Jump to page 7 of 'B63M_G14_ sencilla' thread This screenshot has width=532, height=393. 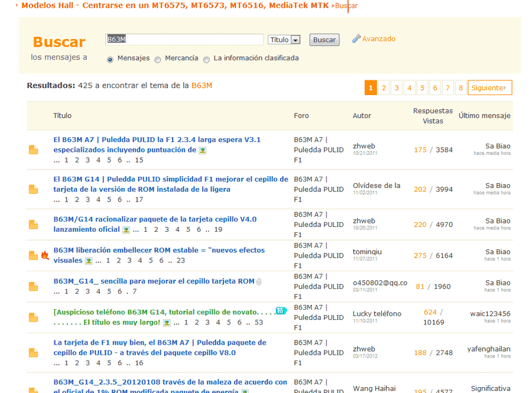[135, 291]
